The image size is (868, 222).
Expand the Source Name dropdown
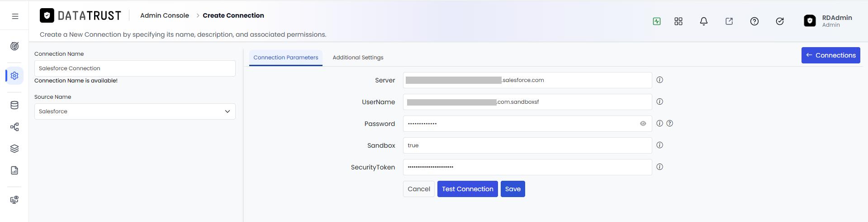point(135,111)
